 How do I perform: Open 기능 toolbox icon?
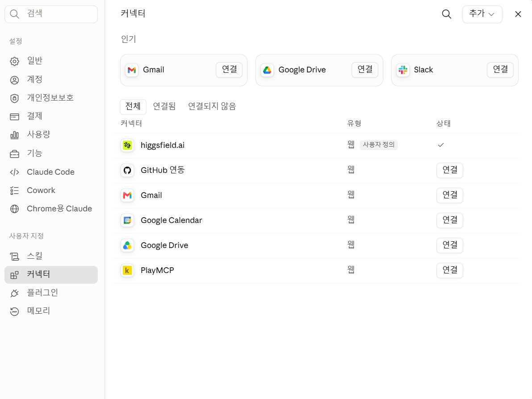coord(15,154)
